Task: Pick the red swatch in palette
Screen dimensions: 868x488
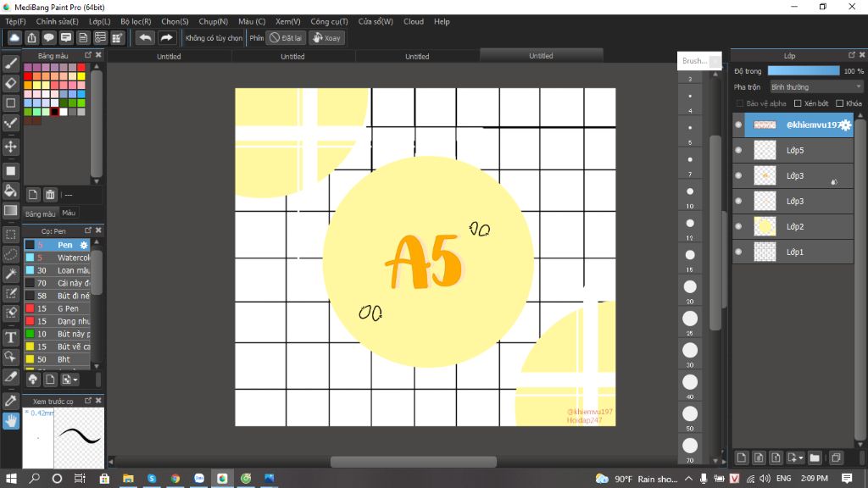Action: click(27, 75)
